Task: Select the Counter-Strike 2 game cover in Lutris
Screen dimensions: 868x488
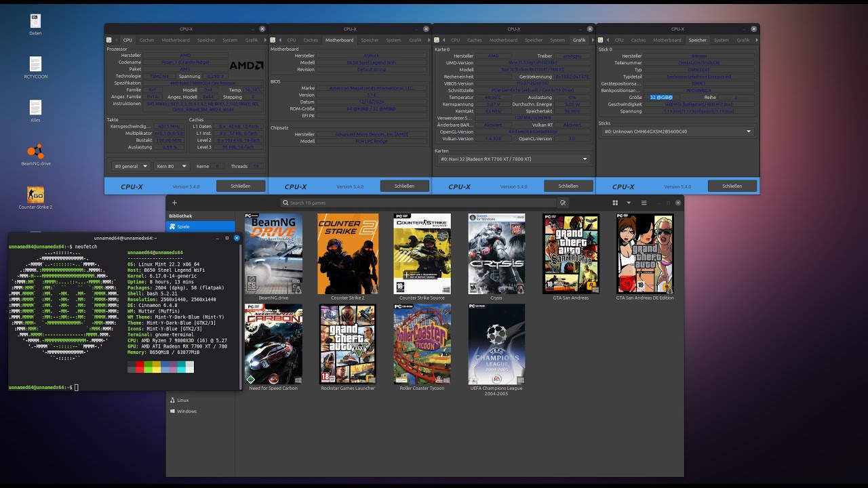Action: coord(348,253)
